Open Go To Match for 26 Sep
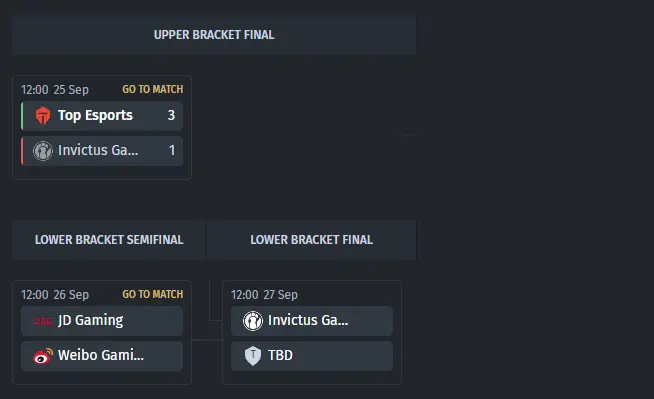The image size is (654, 399). [153, 294]
